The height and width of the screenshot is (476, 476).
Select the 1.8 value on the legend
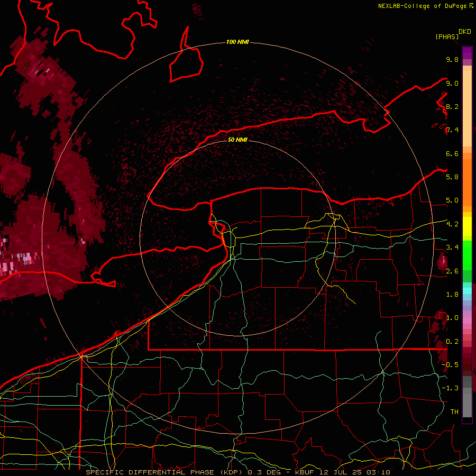click(x=452, y=294)
